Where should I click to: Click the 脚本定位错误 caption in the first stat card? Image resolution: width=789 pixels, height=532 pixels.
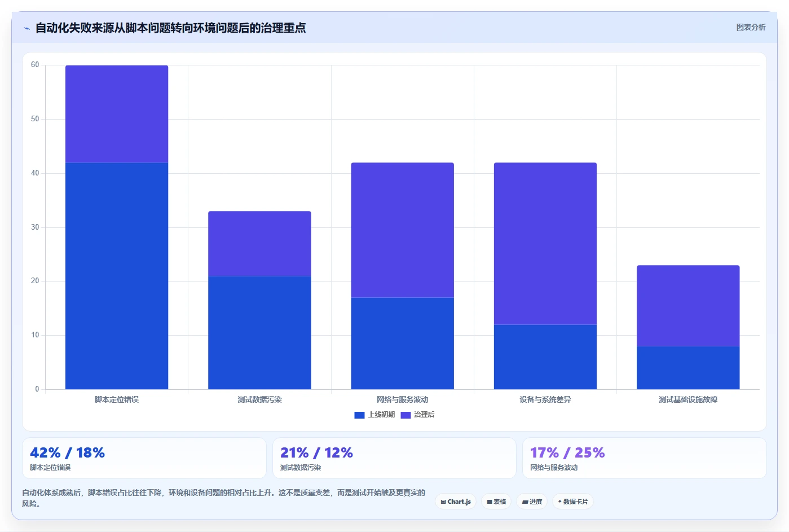point(50,468)
